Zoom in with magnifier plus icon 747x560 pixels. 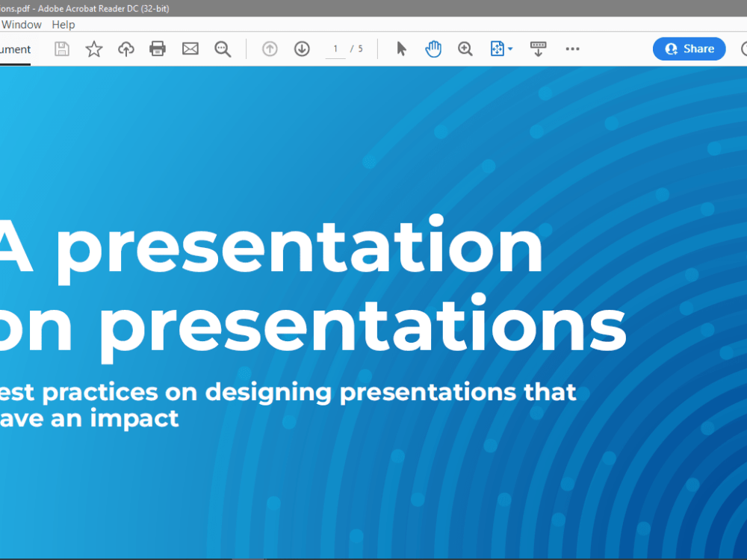[x=465, y=49]
